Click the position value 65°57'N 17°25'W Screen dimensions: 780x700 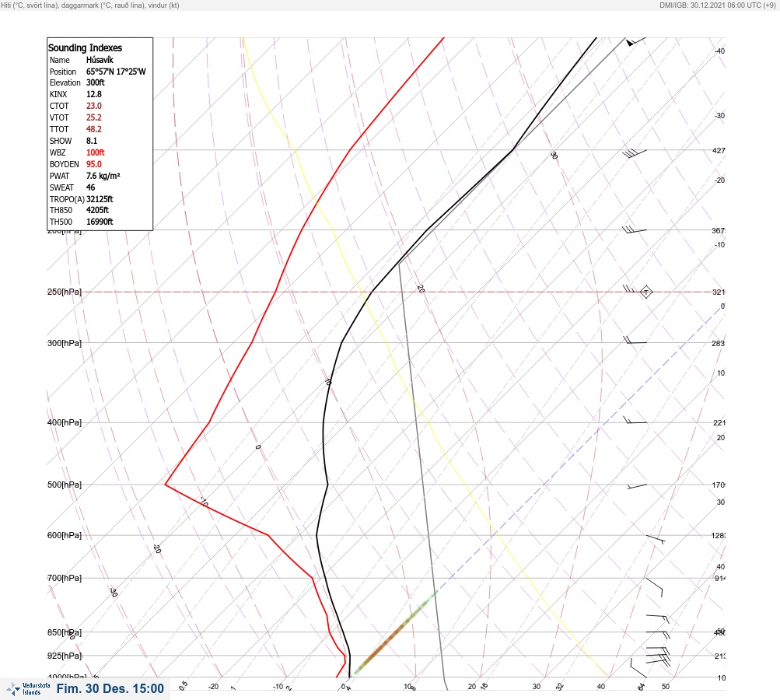tap(116, 72)
